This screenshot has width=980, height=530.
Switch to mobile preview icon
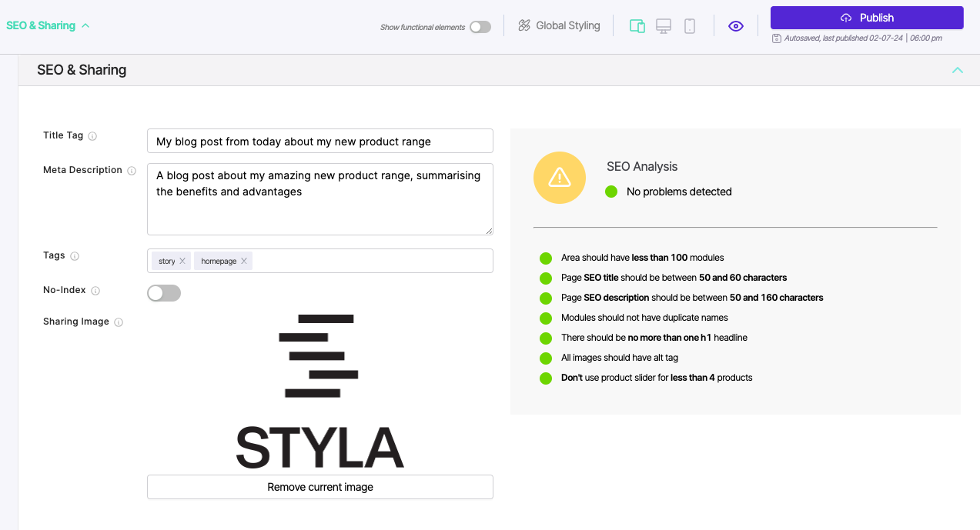(690, 26)
